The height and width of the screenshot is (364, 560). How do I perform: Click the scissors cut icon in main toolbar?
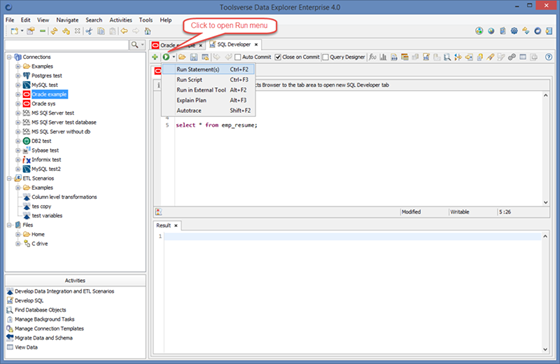(89, 31)
